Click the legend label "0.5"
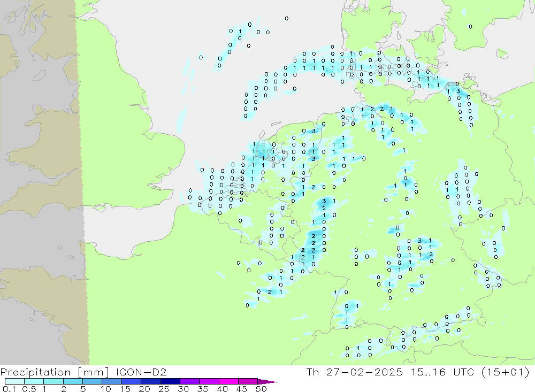The height and width of the screenshot is (392, 535). click(29, 389)
